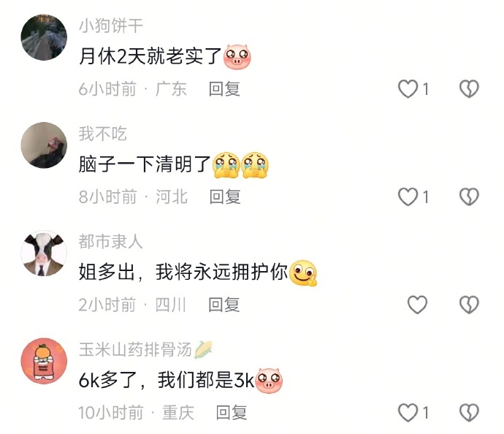
Task: Open username 小狗饼干
Action: coord(111,26)
